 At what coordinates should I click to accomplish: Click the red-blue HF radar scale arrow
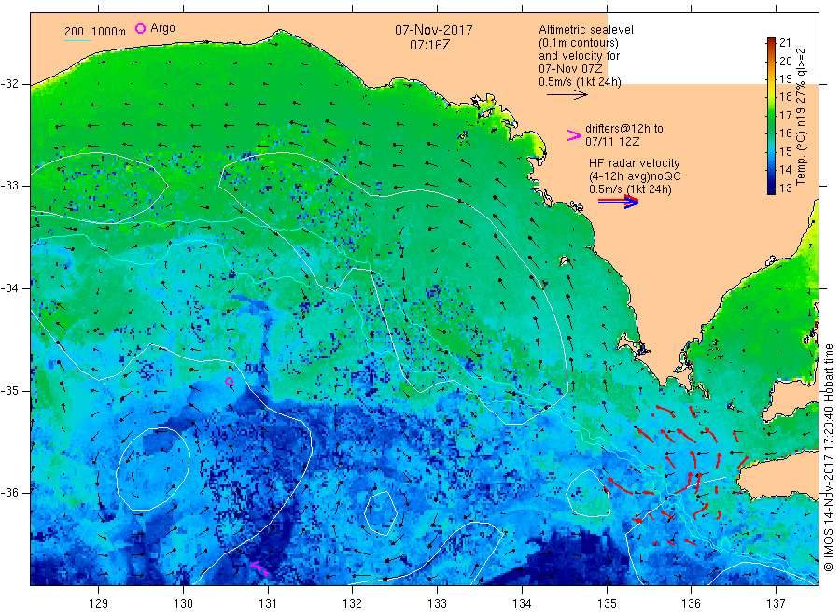[x=618, y=202]
